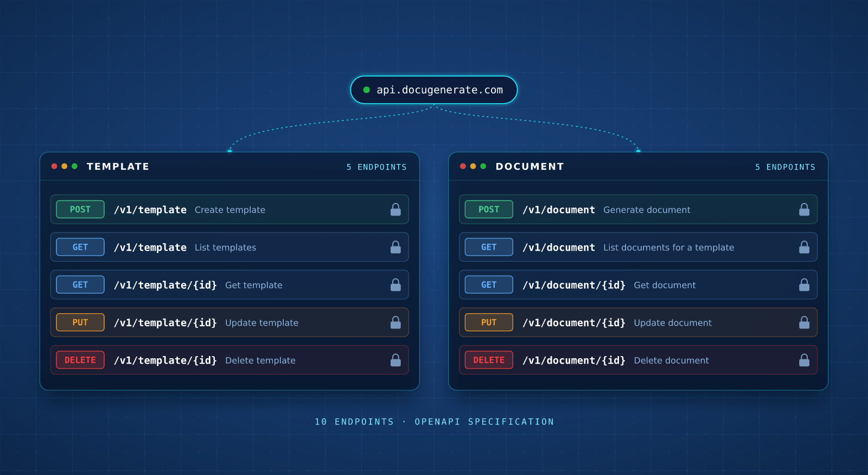Click the 'List templates' description text
868x475 pixels.
[225, 248]
